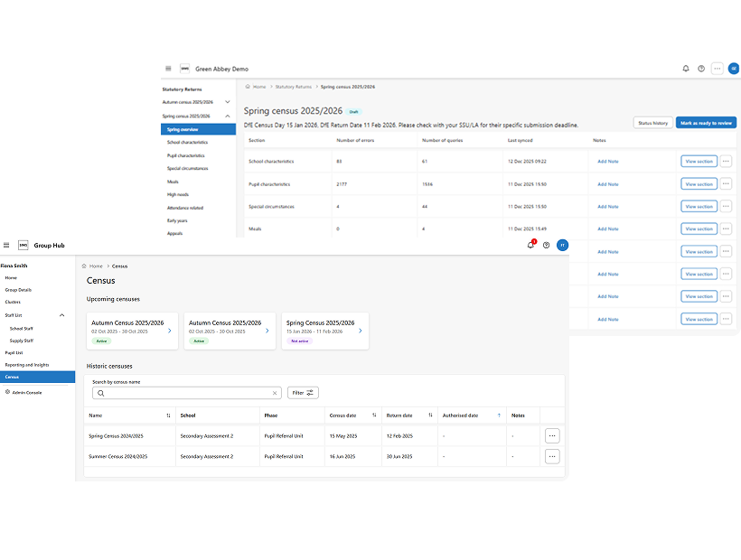Open the Group Hub hamburger menu

pos(7,245)
